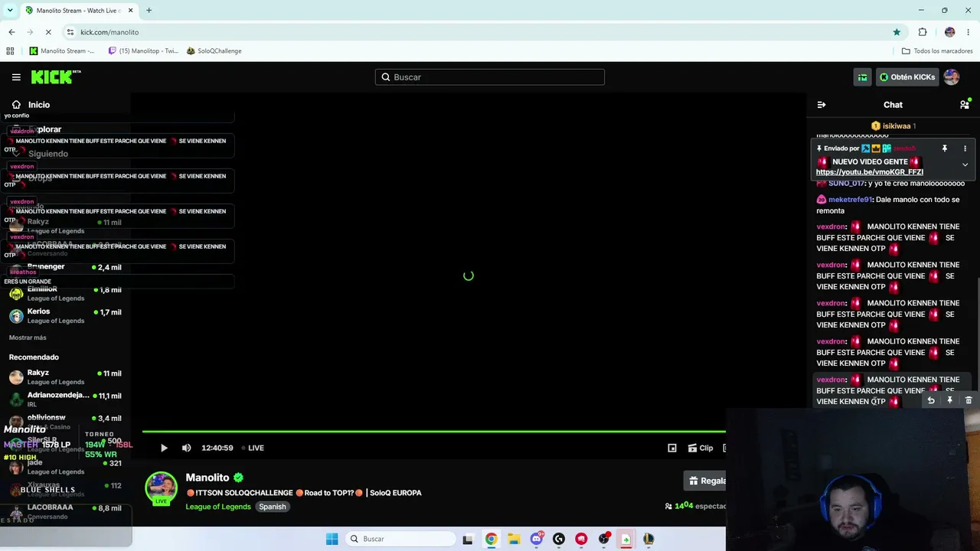Screen dimensions: 980x551
Task: Open Task View on taskbar
Action: point(468,539)
